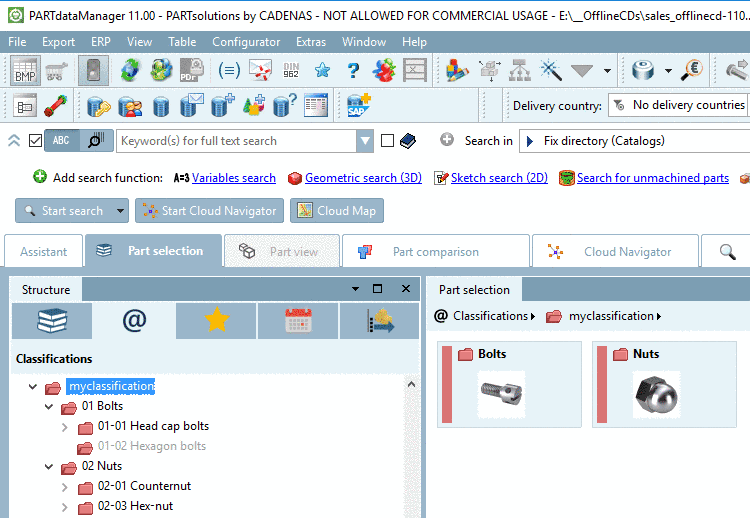Click the BMP export toolbar icon
This screenshot has height=518, width=750.
pyautogui.click(x=25, y=71)
